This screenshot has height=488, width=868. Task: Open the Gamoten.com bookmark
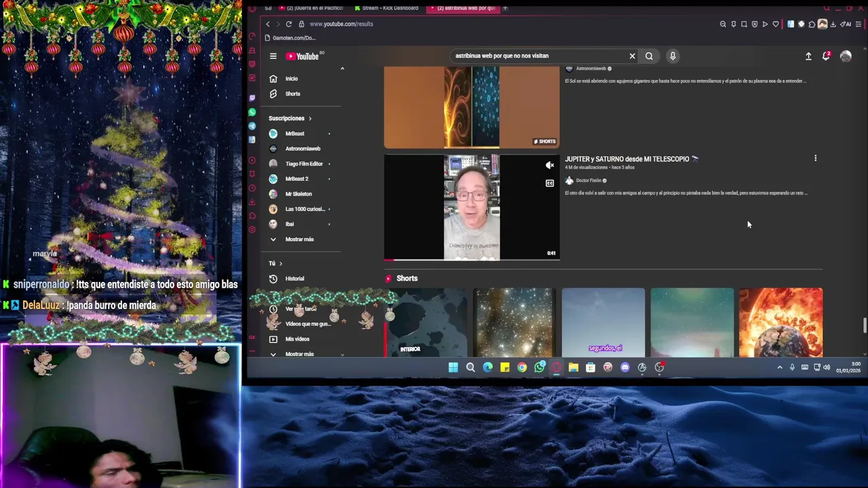tap(291, 38)
